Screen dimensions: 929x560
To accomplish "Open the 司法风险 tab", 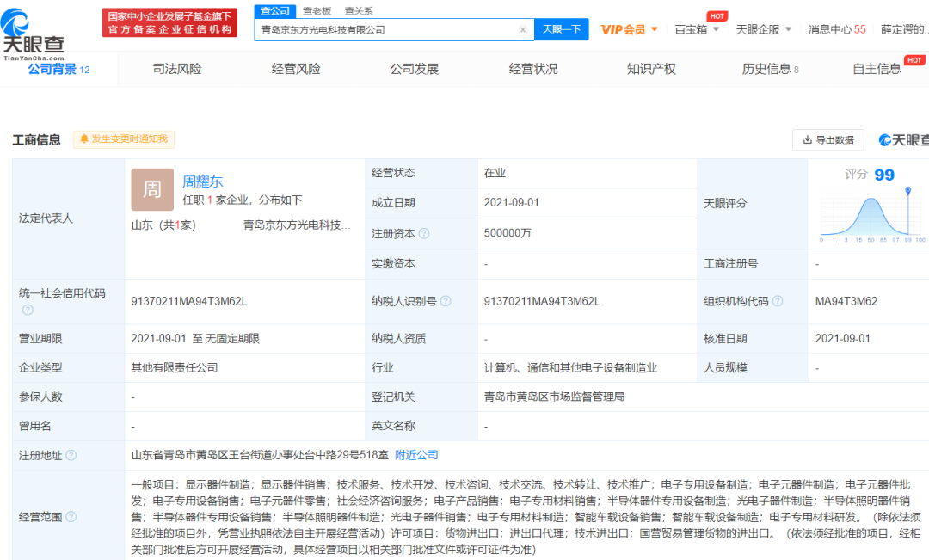I will click(x=177, y=70).
